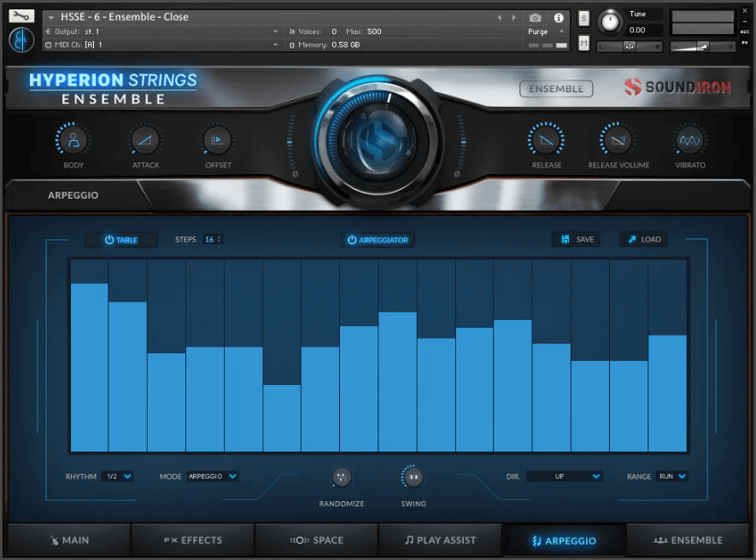The image size is (756, 560).
Task: Solo the instrument with S button
Action: click(584, 19)
